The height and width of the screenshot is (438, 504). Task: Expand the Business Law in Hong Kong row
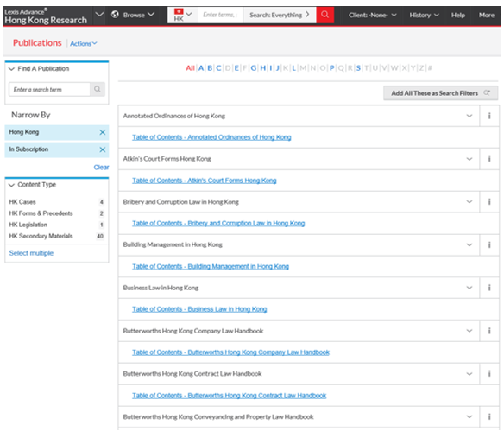coord(469,288)
